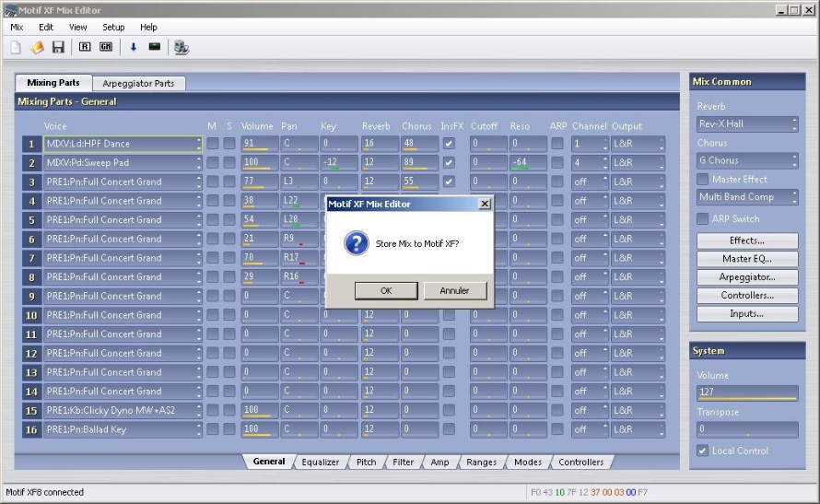Adjust the part 1 Volume slider showing 91
Image resolution: width=820 pixels, height=504 pixels.
(x=260, y=143)
